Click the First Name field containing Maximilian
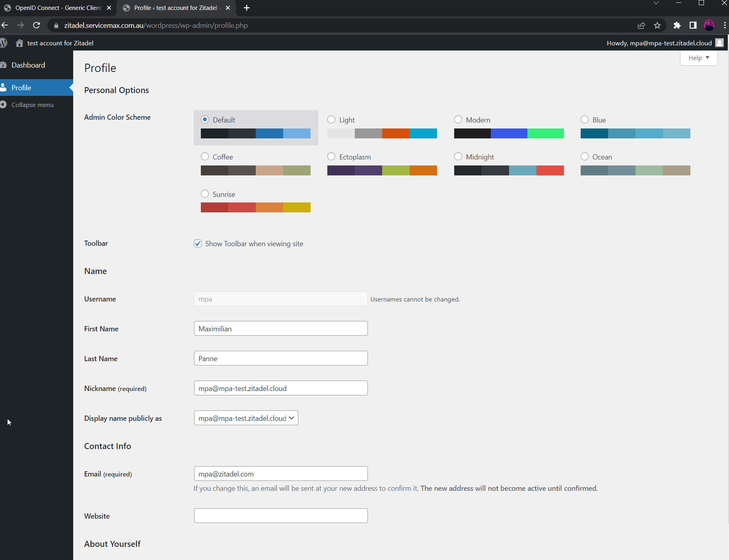 coord(281,329)
